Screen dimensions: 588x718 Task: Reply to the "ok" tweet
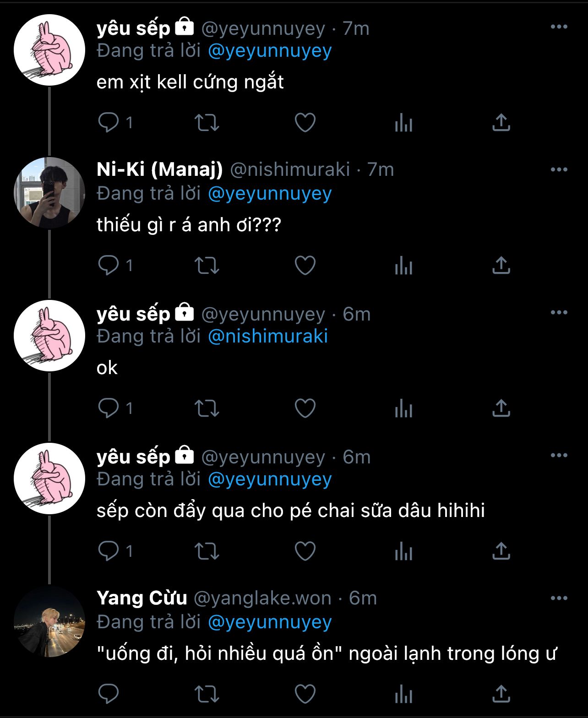click(109, 408)
